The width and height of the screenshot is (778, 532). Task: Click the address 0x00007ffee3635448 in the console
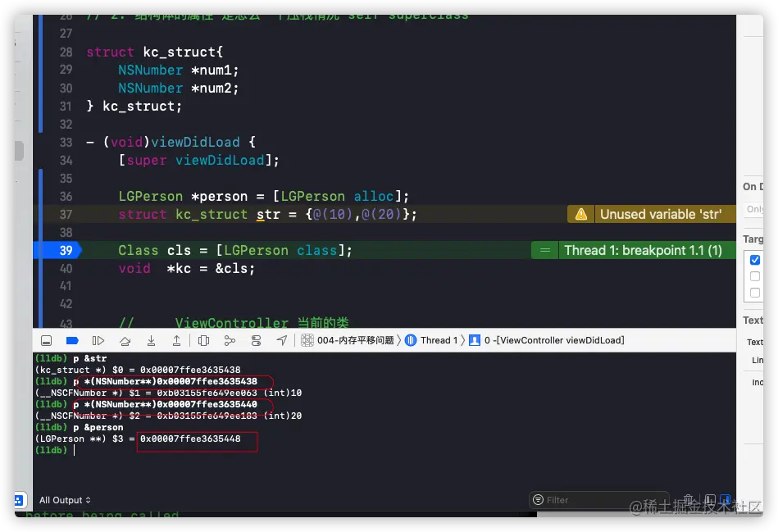point(190,439)
